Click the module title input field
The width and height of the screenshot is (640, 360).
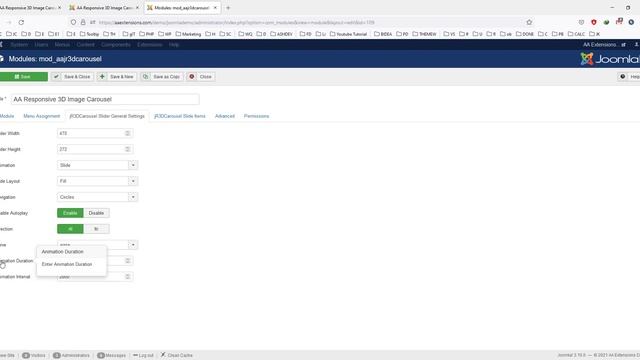[x=105, y=99]
